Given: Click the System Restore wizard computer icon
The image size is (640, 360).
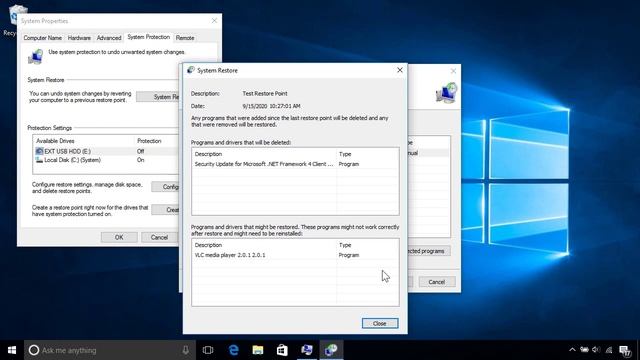Looking at the screenshot, I should click(x=447, y=92).
